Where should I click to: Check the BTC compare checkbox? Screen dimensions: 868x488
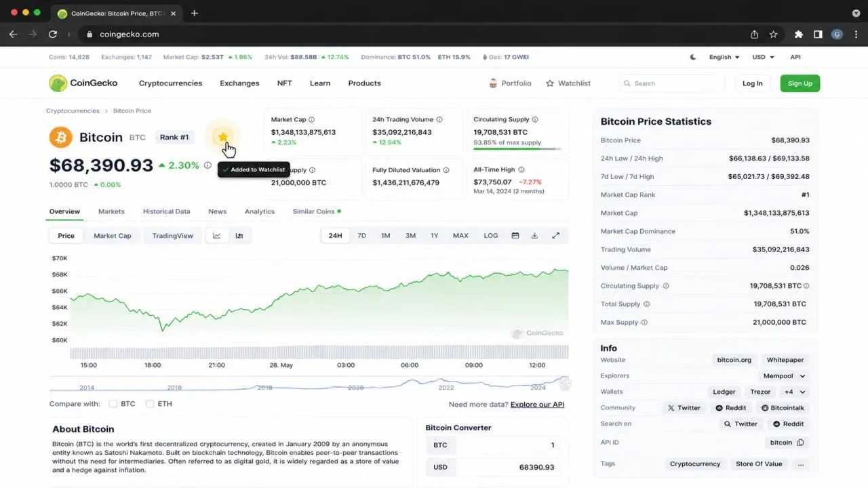coord(113,404)
